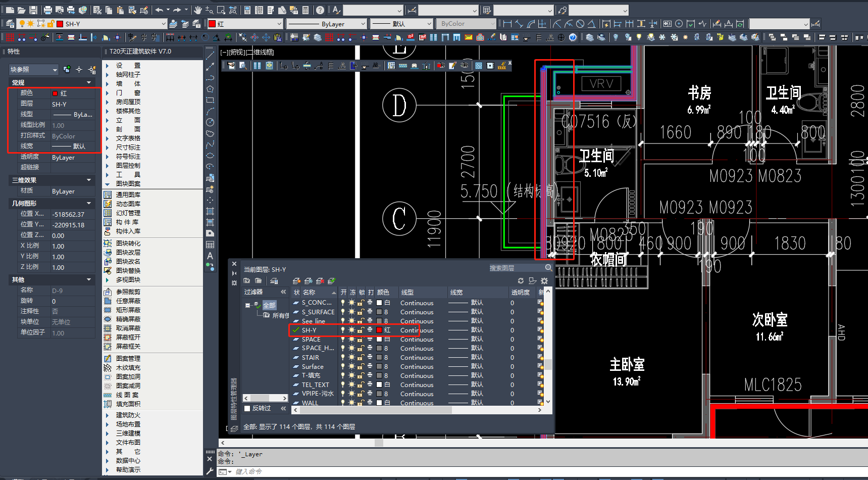Select the Multiline Text A tool

pos(210,256)
